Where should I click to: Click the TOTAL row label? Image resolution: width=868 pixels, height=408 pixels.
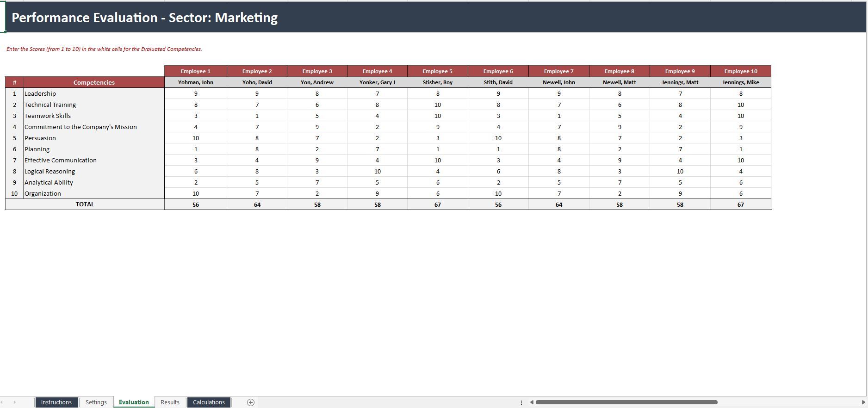click(x=85, y=204)
